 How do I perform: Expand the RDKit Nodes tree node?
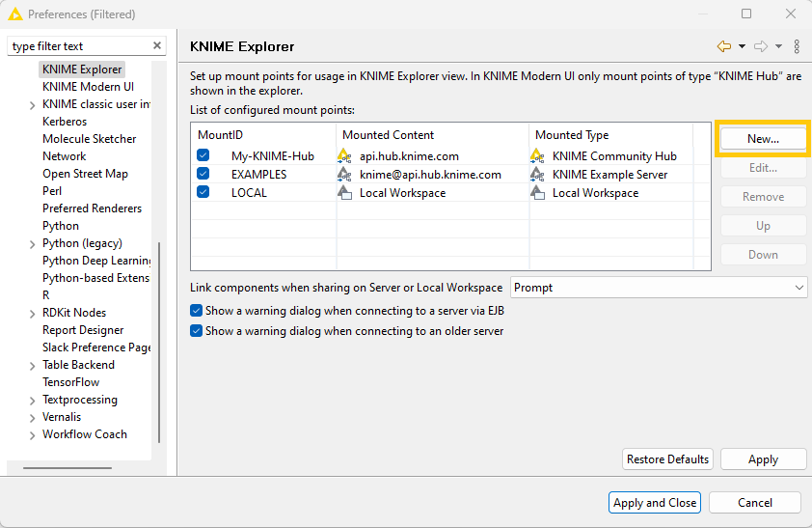point(34,314)
